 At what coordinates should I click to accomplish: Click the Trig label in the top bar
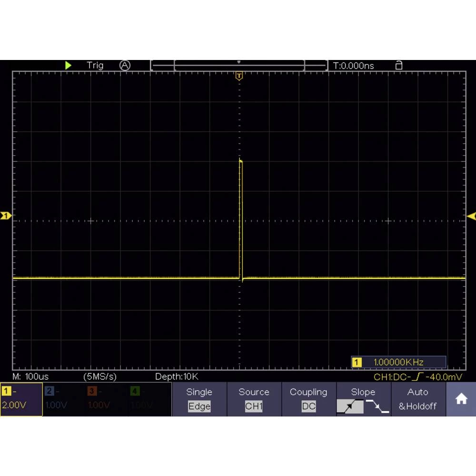pyautogui.click(x=95, y=65)
